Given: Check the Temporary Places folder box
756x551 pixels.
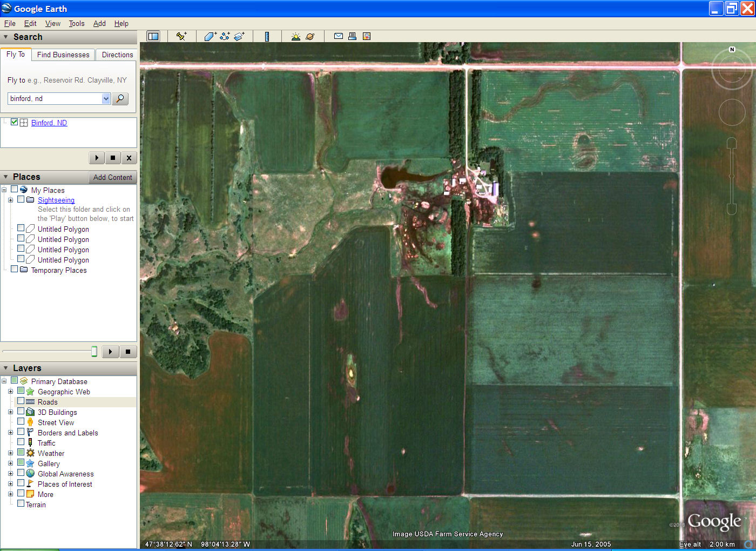Looking at the screenshot, I should click(x=15, y=270).
